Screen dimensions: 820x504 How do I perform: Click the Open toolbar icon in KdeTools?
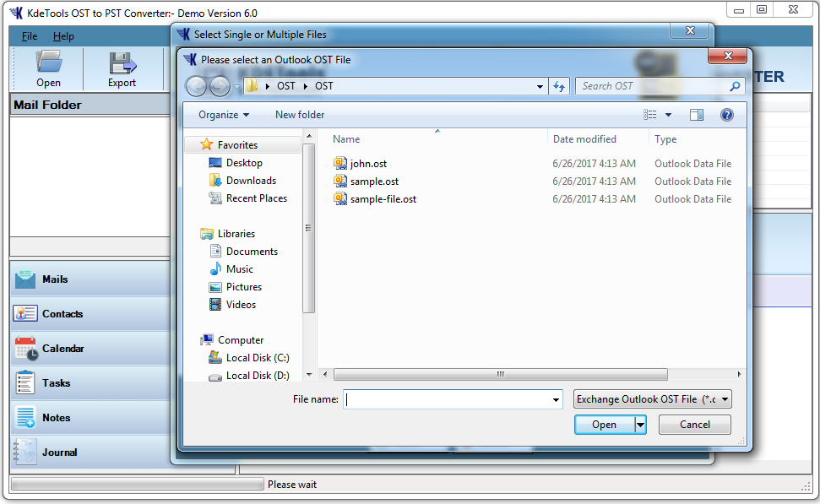(x=49, y=62)
